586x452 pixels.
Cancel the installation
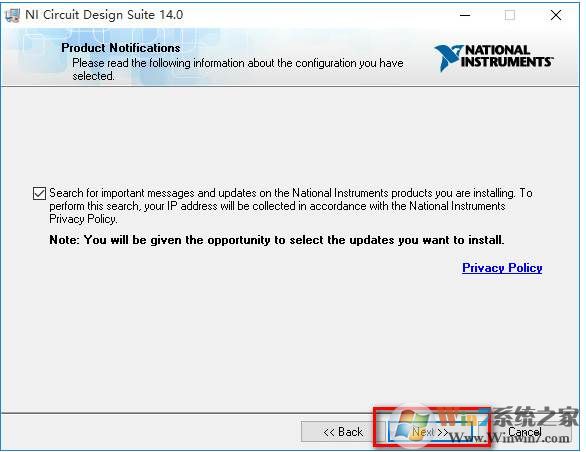tap(525, 432)
